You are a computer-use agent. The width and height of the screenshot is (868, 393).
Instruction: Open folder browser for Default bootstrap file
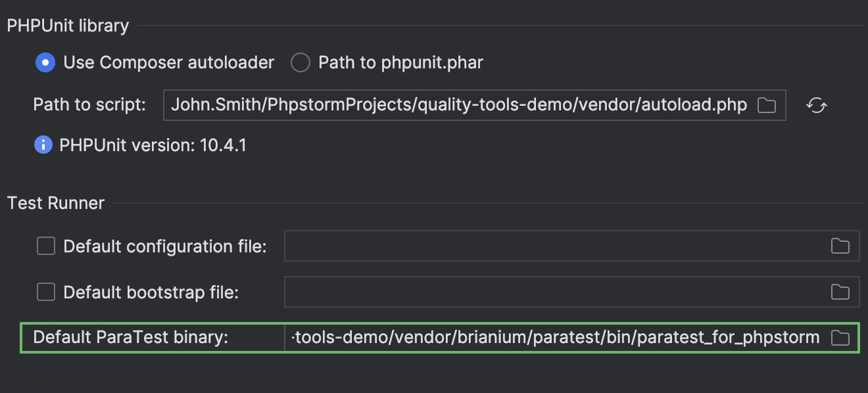point(840,292)
